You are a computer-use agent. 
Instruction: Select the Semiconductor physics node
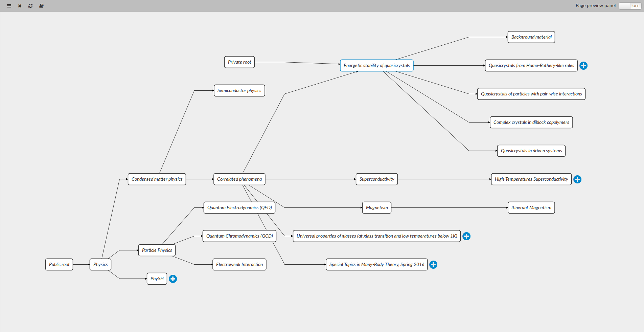[x=239, y=91]
